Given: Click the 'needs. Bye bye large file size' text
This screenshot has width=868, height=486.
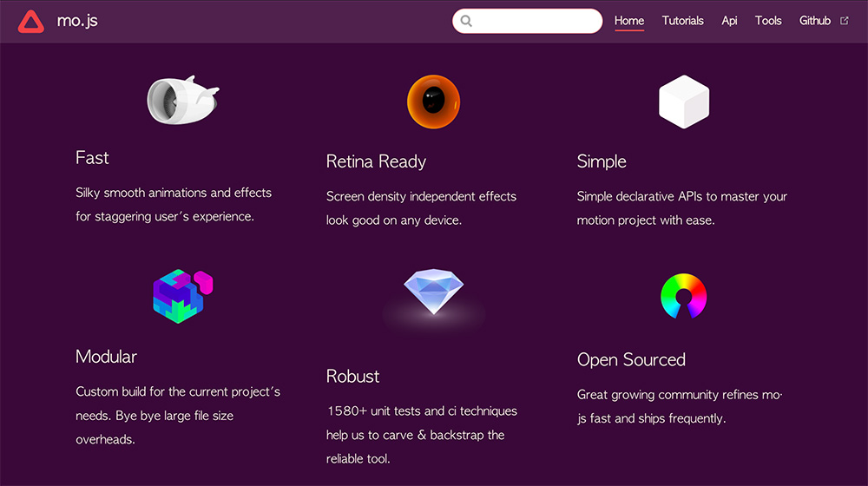Looking at the screenshot, I should click(x=154, y=416).
